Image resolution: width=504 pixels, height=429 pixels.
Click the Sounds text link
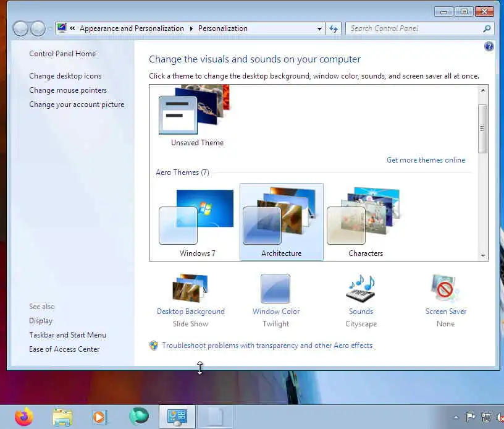pos(361,312)
